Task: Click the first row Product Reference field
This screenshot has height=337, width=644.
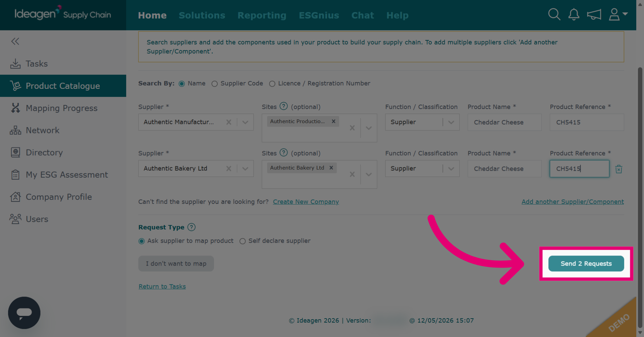Action: coord(587,122)
